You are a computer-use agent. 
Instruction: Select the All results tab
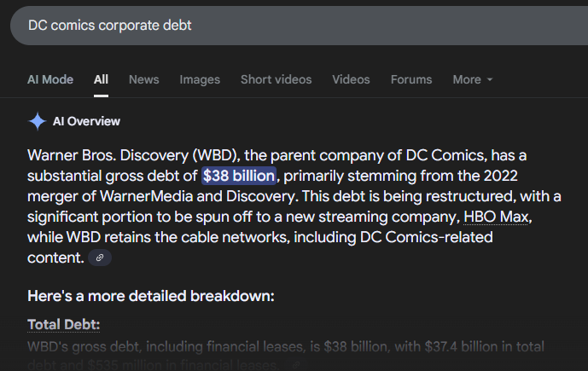102,79
